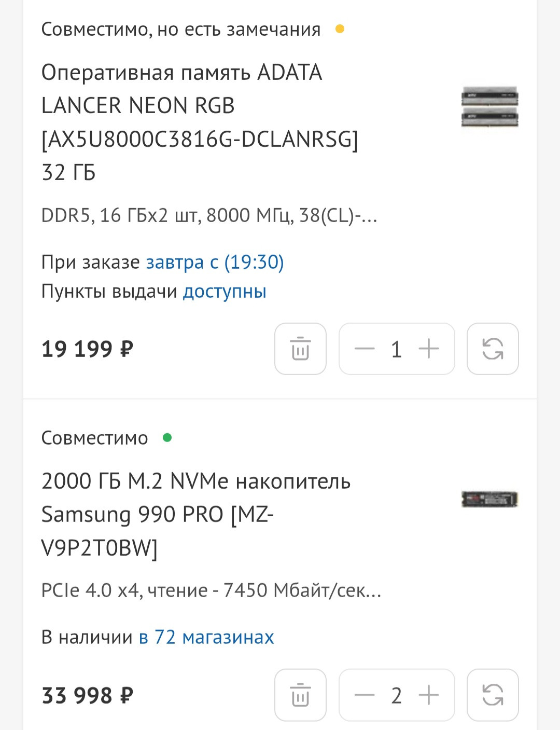Replace the ADATA RAM via swap icon
Viewport: 560px width, 730px height.
point(493,349)
